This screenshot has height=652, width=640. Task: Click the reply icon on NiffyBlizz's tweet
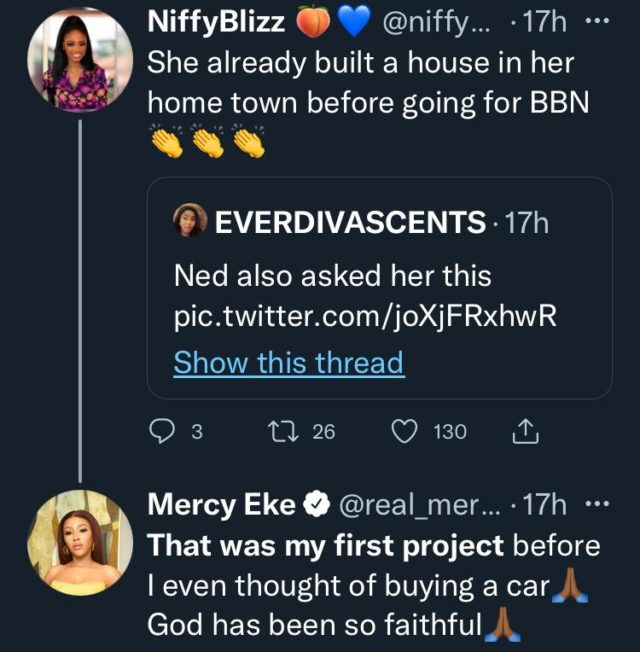pyautogui.click(x=163, y=432)
